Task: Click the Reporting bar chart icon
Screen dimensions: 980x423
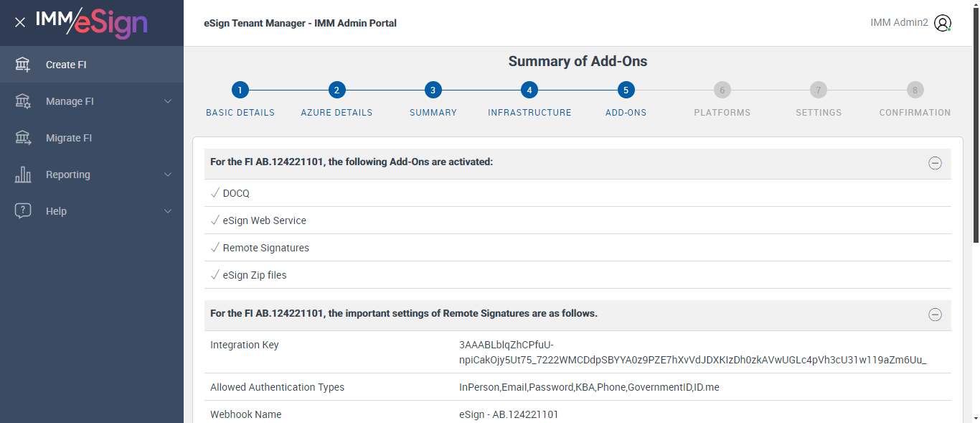Action: pos(23,175)
